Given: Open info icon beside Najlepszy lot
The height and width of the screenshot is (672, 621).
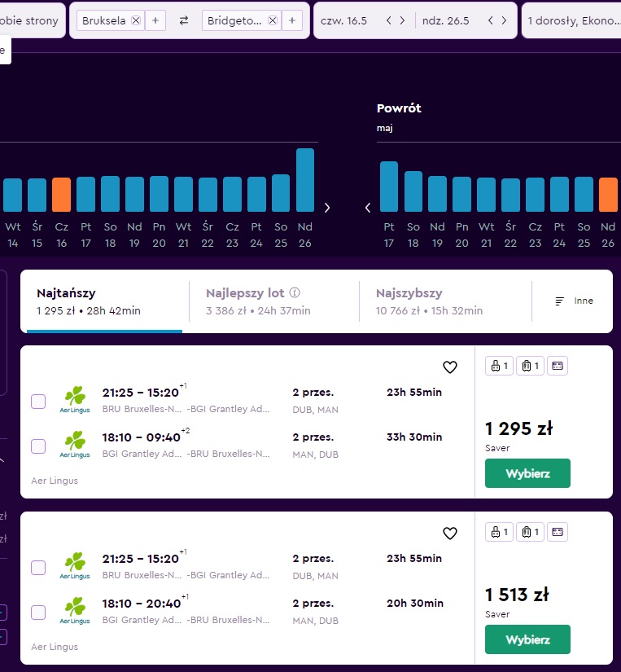Looking at the screenshot, I should [x=295, y=292].
